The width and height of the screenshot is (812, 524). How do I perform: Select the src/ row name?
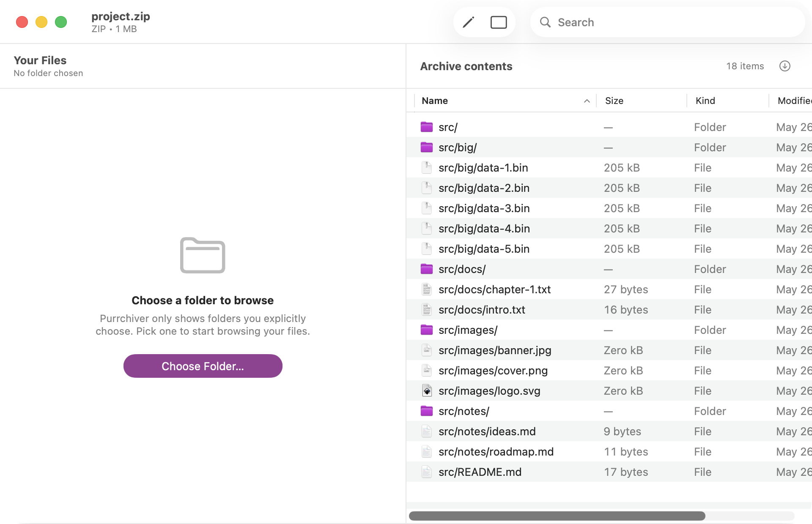[x=448, y=127]
